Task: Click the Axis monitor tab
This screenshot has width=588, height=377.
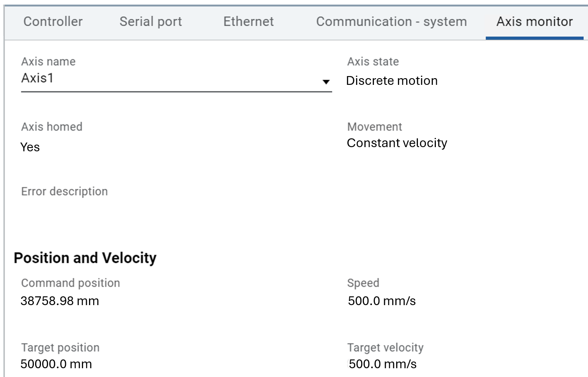Action: point(534,22)
